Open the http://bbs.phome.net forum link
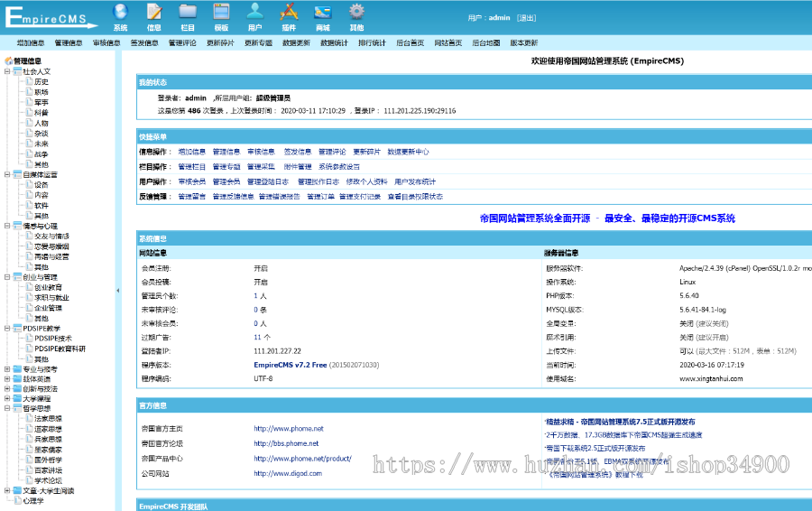The width and height of the screenshot is (812, 511). [286, 443]
